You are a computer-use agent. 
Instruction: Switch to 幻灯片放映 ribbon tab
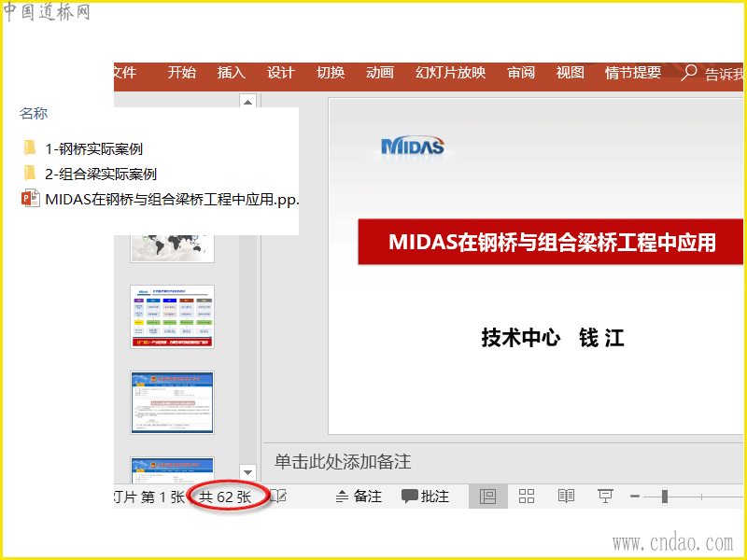(450, 73)
